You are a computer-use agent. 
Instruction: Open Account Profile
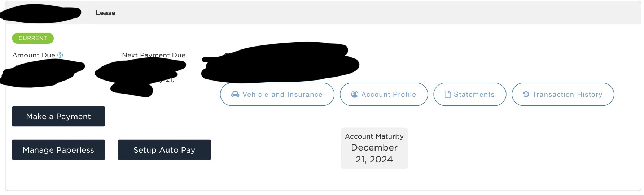(x=384, y=94)
